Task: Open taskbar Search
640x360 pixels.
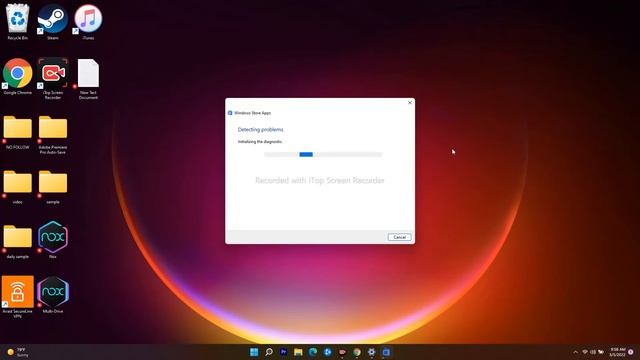Action: pos(269,352)
